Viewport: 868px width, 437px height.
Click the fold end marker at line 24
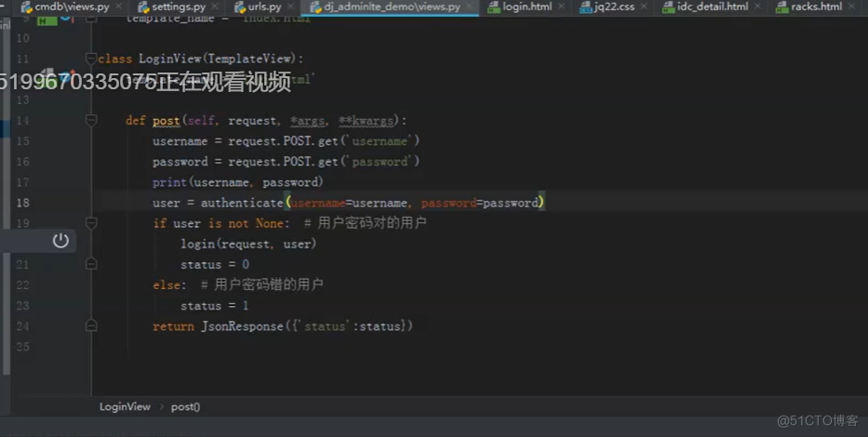click(91, 325)
